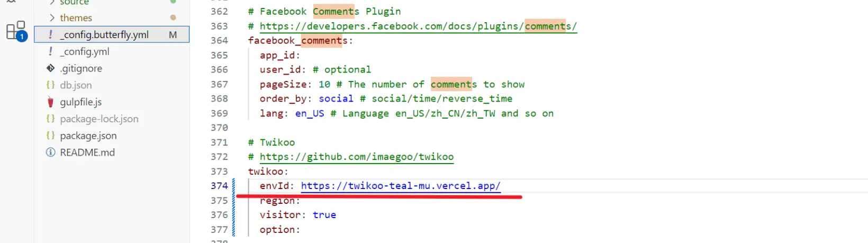Click the twikoo-teal-mu.vercel.app envId URL

(x=400, y=186)
